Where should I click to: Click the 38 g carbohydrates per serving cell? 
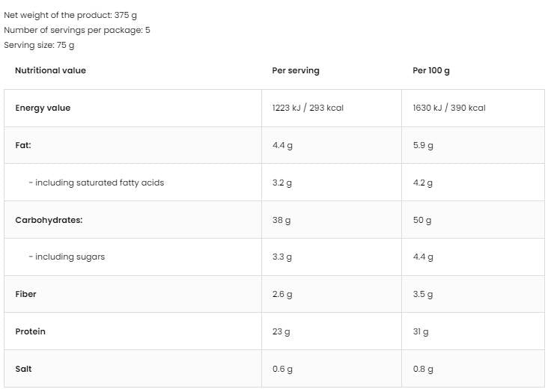point(281,220)
